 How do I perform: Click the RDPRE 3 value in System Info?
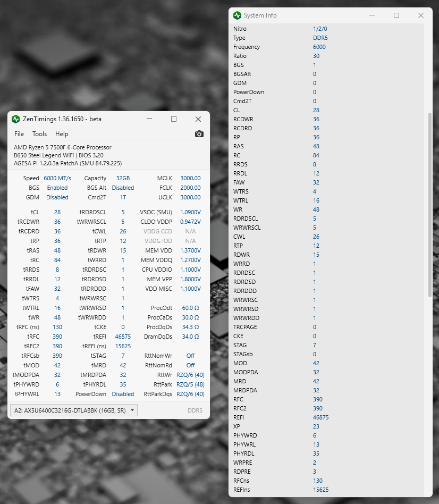point(315,472)
